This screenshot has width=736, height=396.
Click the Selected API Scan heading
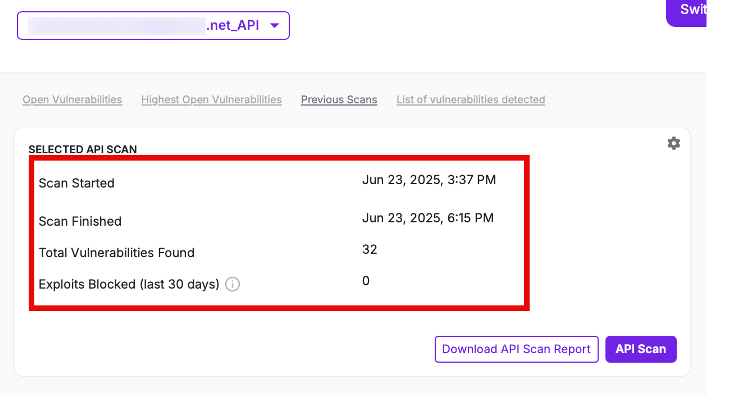click(83, 149)
